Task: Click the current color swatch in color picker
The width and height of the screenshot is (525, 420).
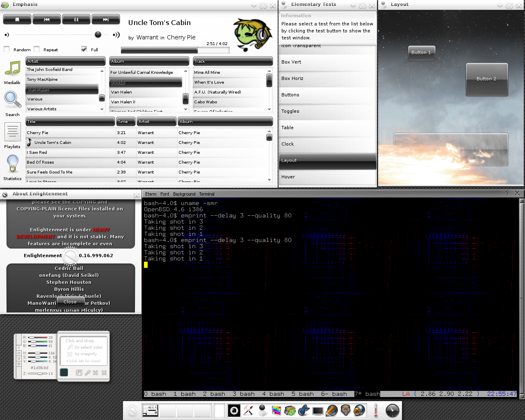Action: [x=64, y=372]
